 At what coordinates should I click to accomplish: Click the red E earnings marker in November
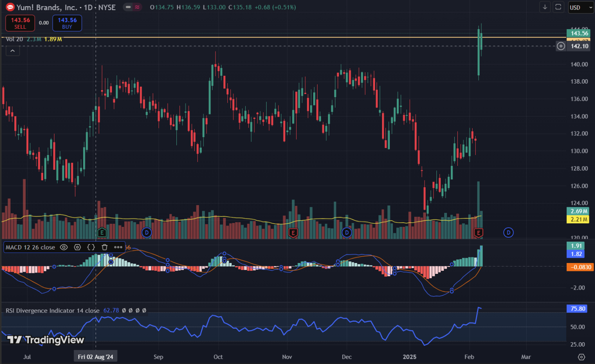point(293,233)
